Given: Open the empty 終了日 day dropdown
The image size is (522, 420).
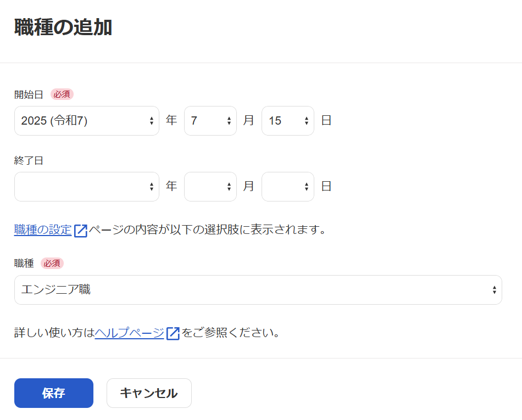Looking at the screenshot, I should coord(288,187).
